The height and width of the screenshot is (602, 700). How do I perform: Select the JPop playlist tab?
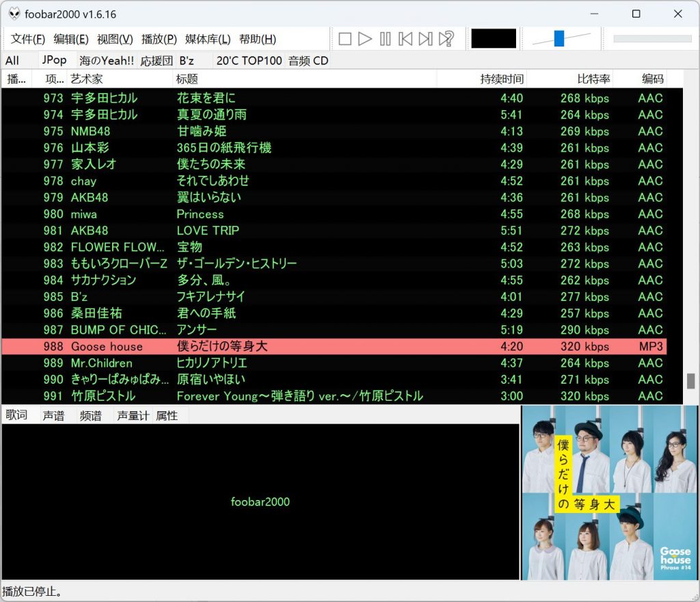click(55, 60)
